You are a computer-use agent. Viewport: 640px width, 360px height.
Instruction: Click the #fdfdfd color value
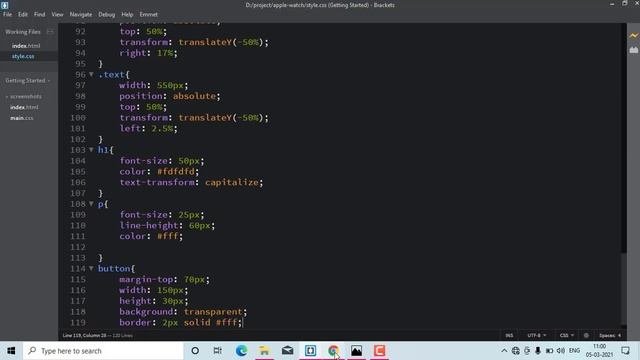click(x=176, y=171)
